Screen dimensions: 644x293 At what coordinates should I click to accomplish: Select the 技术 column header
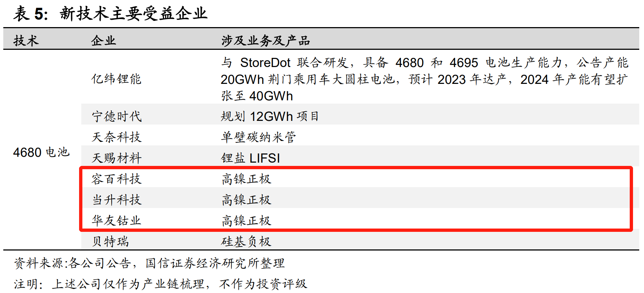[26, 40]
